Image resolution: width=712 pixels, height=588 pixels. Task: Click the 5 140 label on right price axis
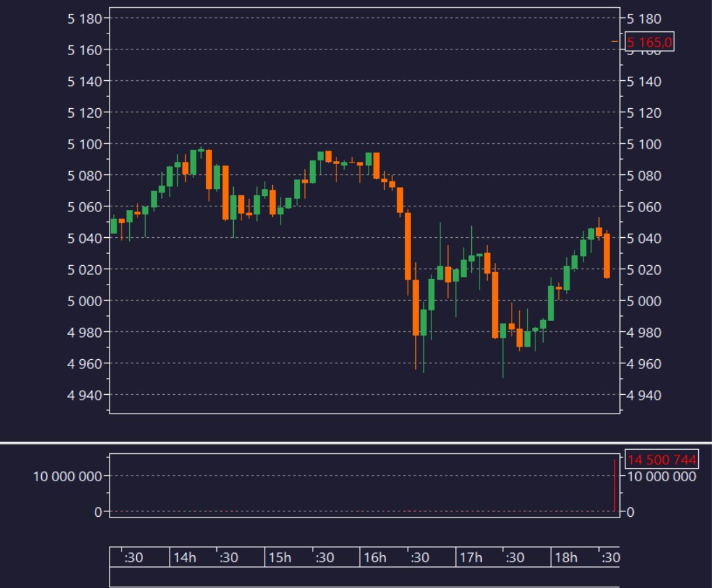pos(644,81)
